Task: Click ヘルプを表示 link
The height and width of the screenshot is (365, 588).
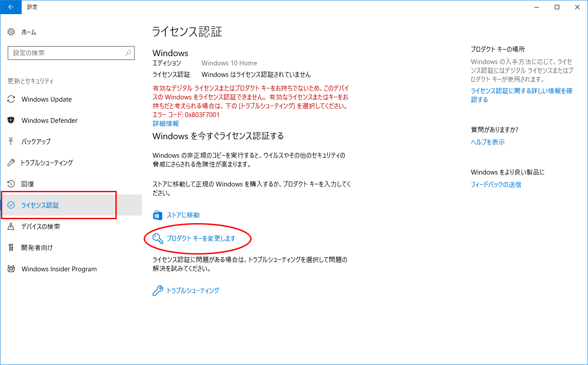Action: pos(488,142)
